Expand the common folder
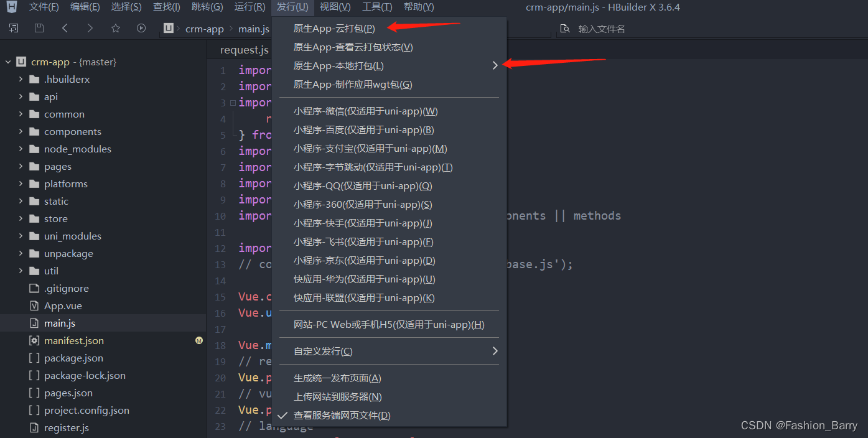This screenshot has width=868, height=438. tap(21, 114)
